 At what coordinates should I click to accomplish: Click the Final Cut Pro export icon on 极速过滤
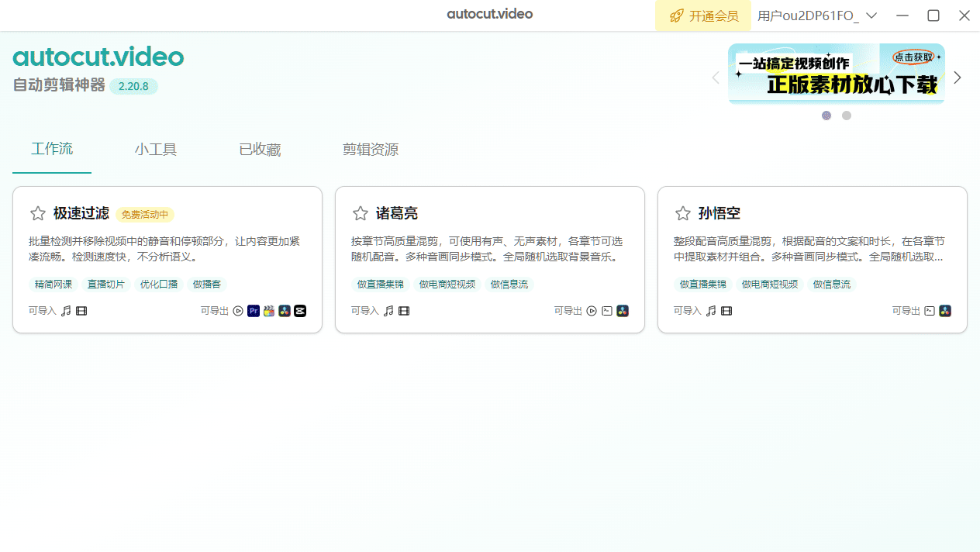pyautogui.click(x=269, y=311)
